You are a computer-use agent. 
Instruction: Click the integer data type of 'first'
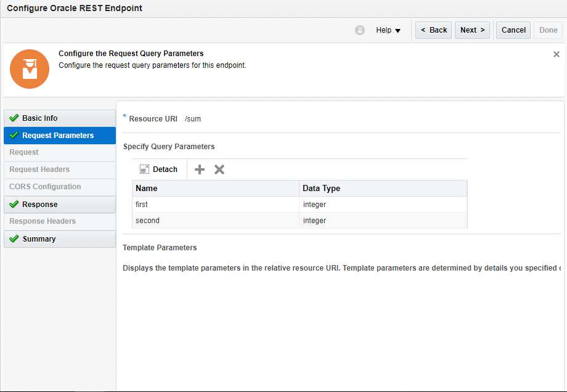coord(315,205)
